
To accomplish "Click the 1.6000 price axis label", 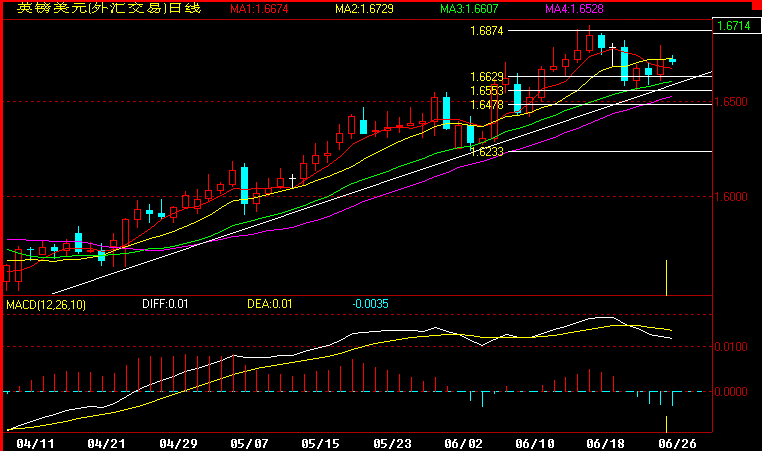I will [731, 197].
